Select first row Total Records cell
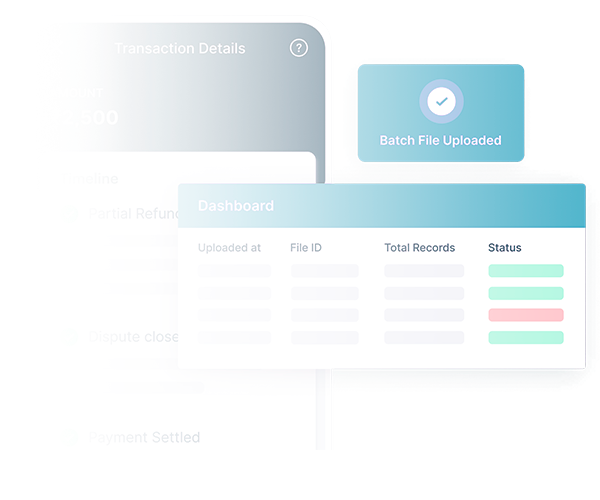The height and width of the screenshot is (500, 600). pyautogui.click(x=424, y=271)
